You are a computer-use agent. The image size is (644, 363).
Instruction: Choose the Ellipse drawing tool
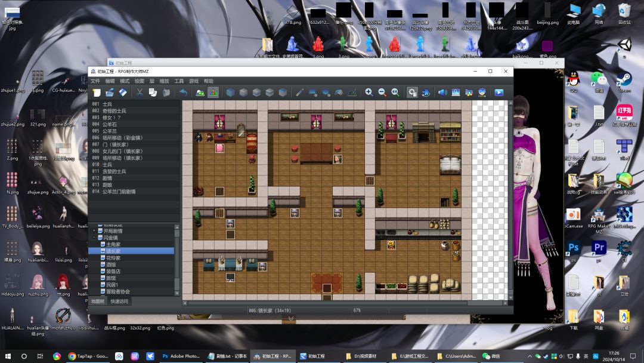[326, 93]
